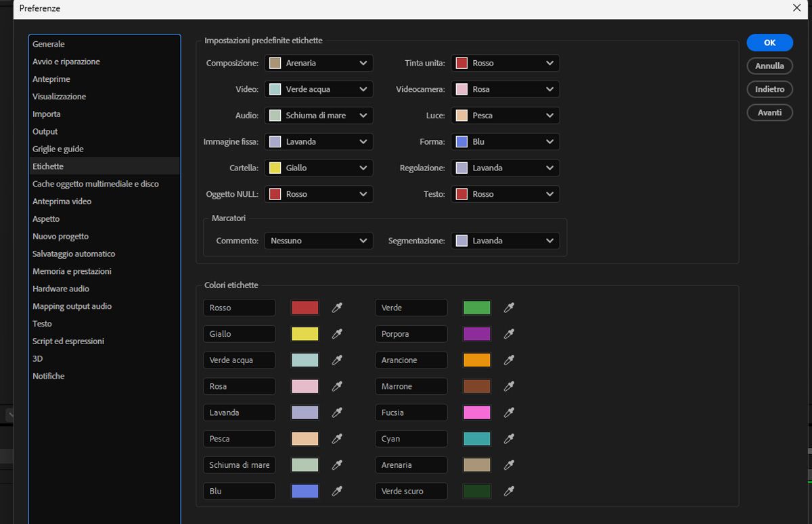Screen dimensions: 812x524
Task: Open the Avvio e riparazione section
Action: (x=105, y=62)
